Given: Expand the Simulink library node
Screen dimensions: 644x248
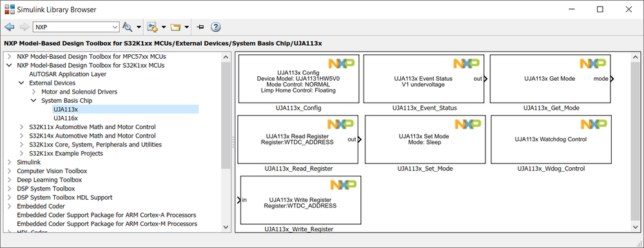Looking at the screenshot, I should pos(9,162).
